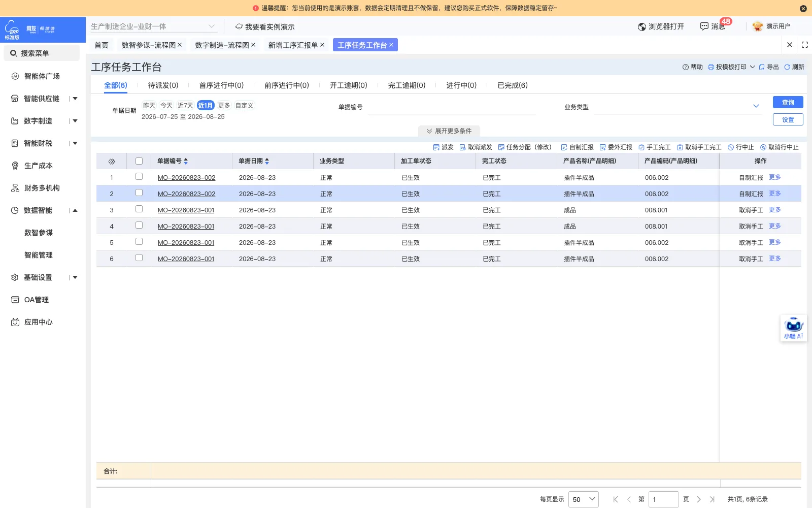The image size is (812, 508).
Task: Click the table column settings gear icon
Action: 112,162
